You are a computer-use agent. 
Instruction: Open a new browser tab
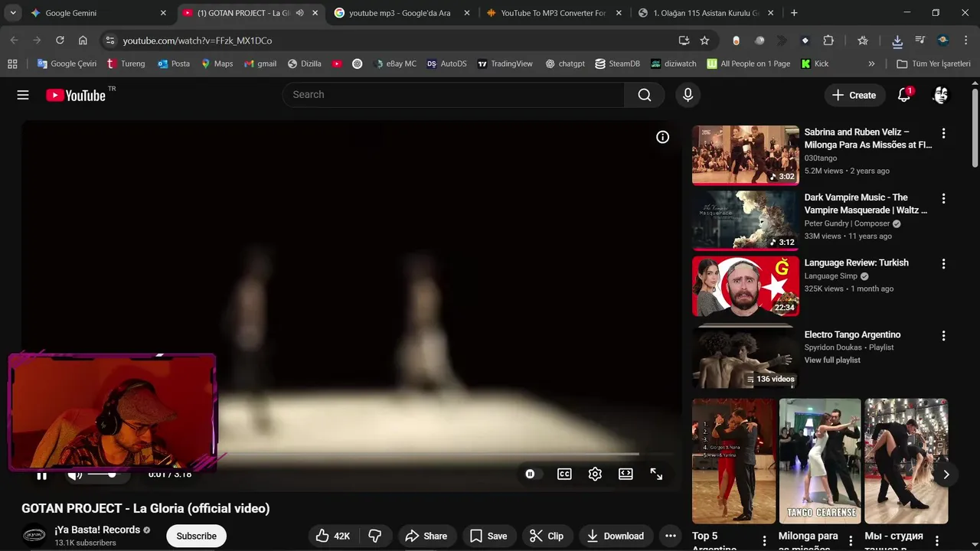(794, 13)
